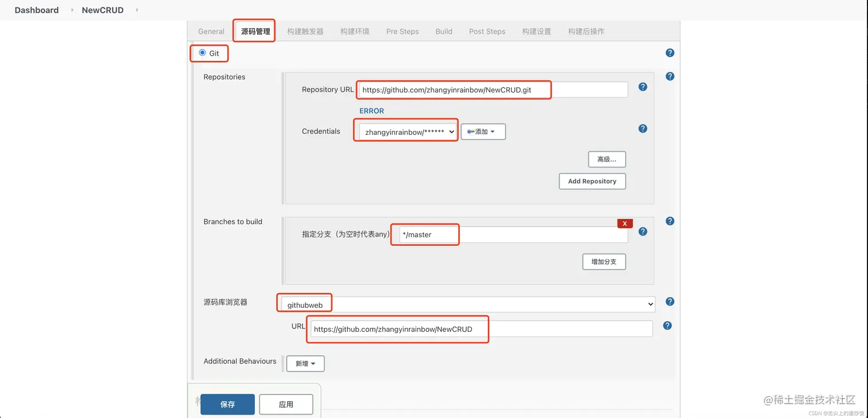868x418 pixels.
Task: Open the 添加 credentials dropdown button
Action: [483, 131]
